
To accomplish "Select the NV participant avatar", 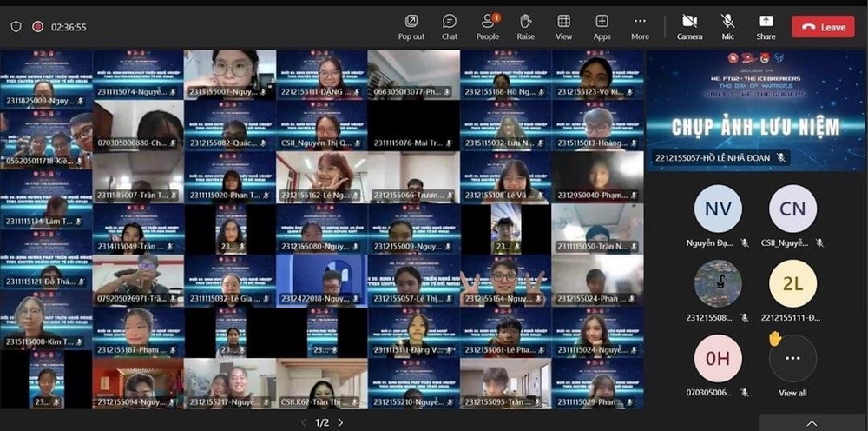I will click(718, 209).
